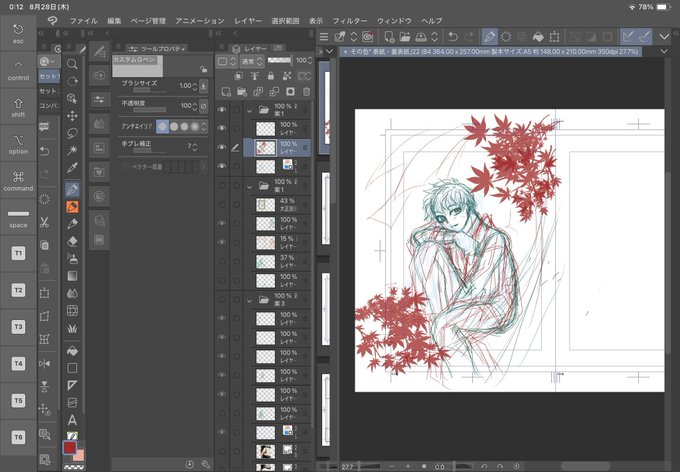This screenshot has width=680, height=472.
Task: Select the Eyedropper tool
Action: point(72,168)
